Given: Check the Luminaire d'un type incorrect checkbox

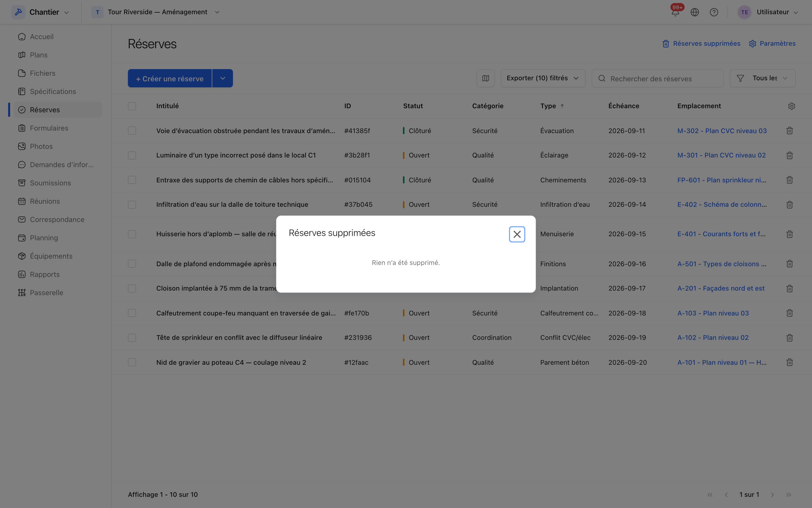Looking at the screenshot, I should pos(132,155).
